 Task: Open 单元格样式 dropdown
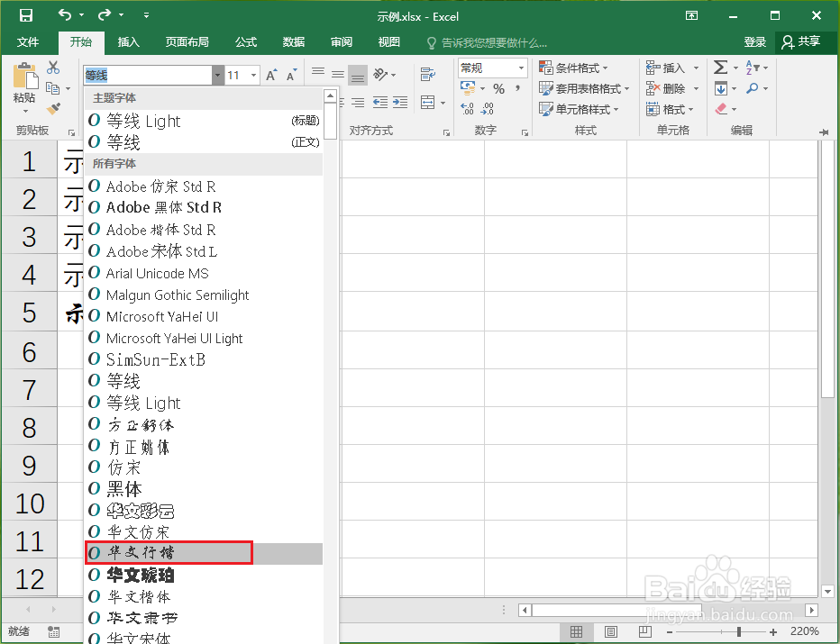[x=580, y=109]
